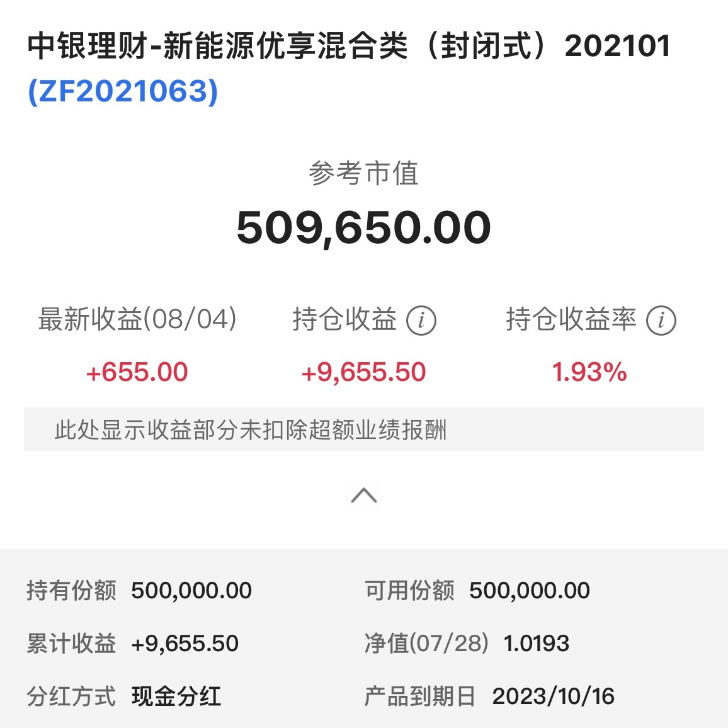Tap the 净值(07/28) value 1.0193
This screenshot has width=728, height=728.
tap(536, 644)
